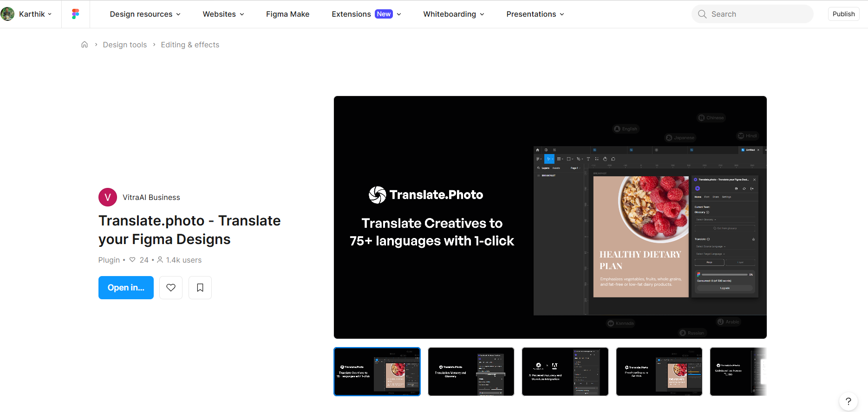
Task: Select the fourth preview thumbnail
Action: click(x=659, y=372)
